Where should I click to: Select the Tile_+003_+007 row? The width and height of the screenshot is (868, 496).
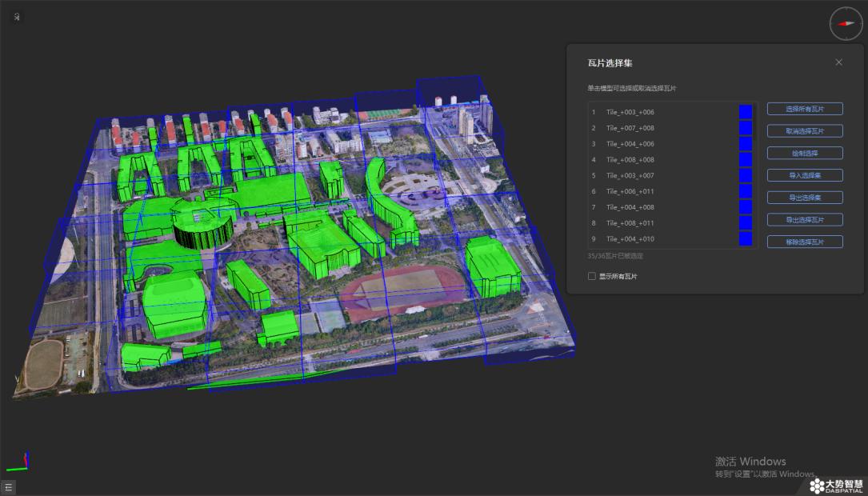[671, 175]
